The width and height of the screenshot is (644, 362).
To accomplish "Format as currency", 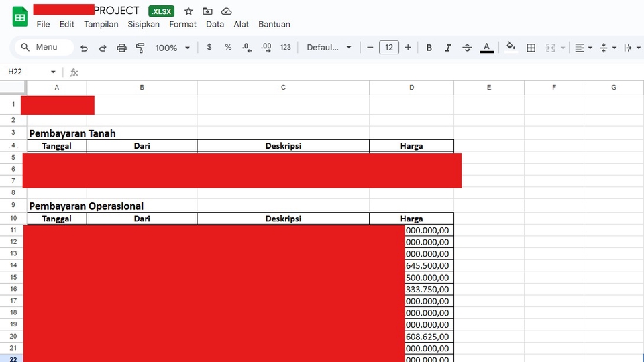I will [209, 47].
